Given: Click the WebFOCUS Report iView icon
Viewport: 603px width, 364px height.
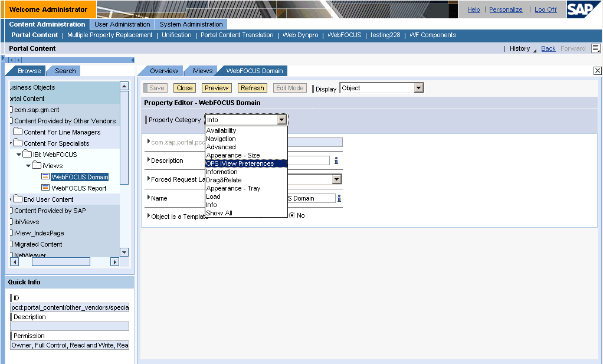Looking at the screenshot, I should (45, 188).
